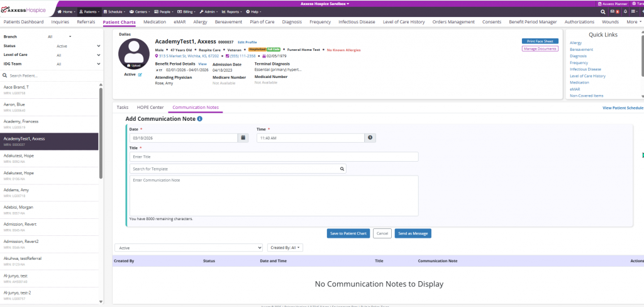Image resolution: width=644 pixels, height=307 pixels.
Task: Open the global search icon in top bar
Action: click(604, 12)
